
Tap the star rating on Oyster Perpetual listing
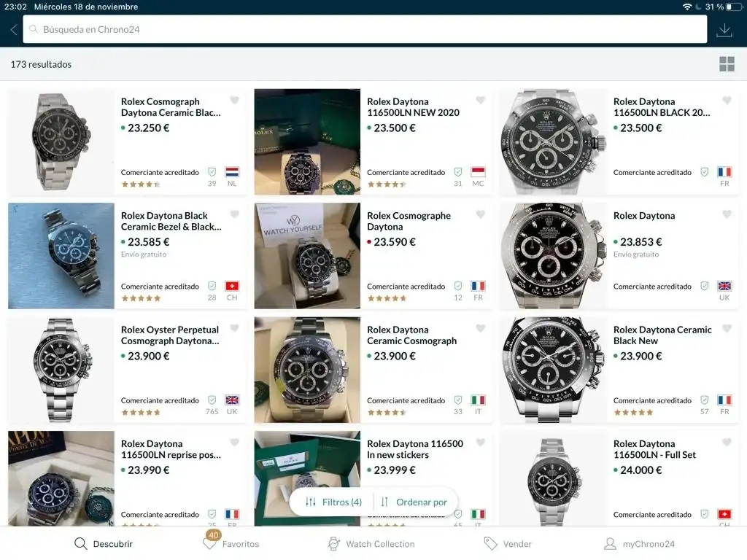click(141, 413)
